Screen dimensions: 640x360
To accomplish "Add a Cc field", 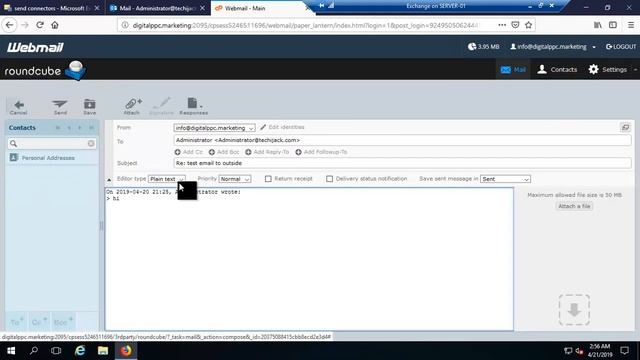I will [189, 152].
